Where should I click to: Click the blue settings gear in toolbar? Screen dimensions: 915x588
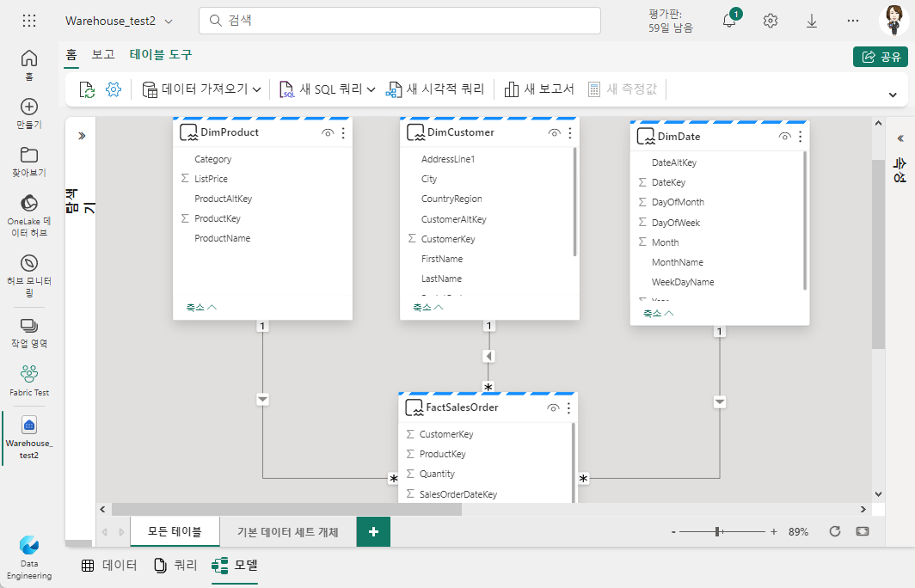point(114,89)
